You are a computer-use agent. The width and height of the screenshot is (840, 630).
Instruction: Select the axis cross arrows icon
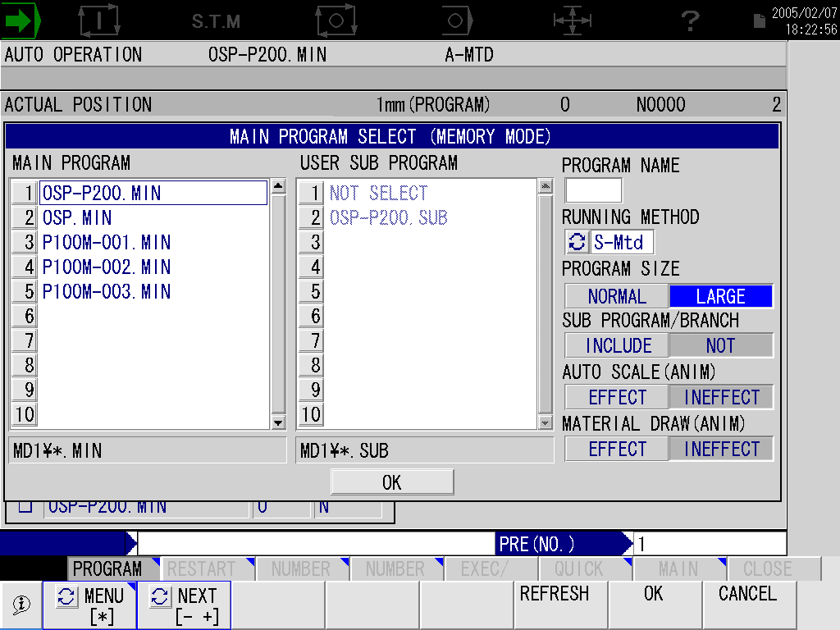click(x=572, y=21)
